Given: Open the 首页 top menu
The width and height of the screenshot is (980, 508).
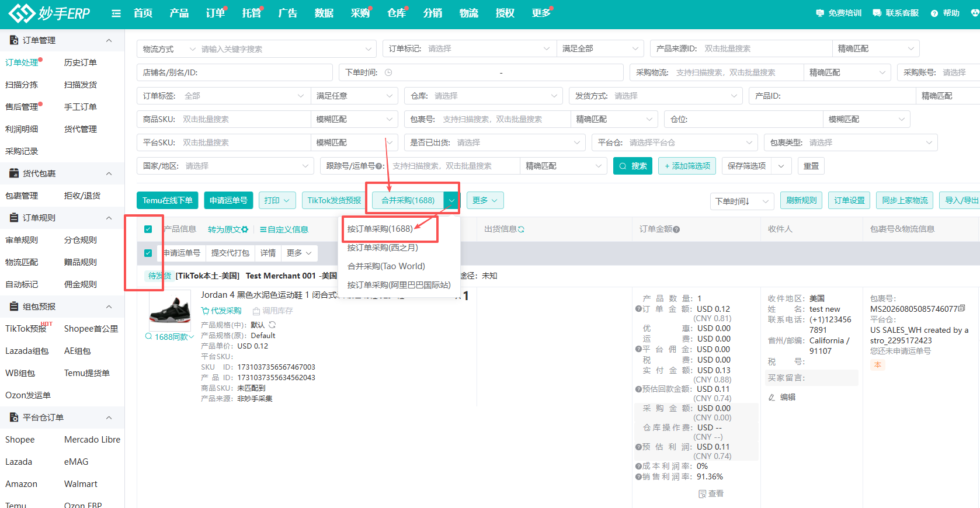Looking at the screenshot, I should point(143,13).
